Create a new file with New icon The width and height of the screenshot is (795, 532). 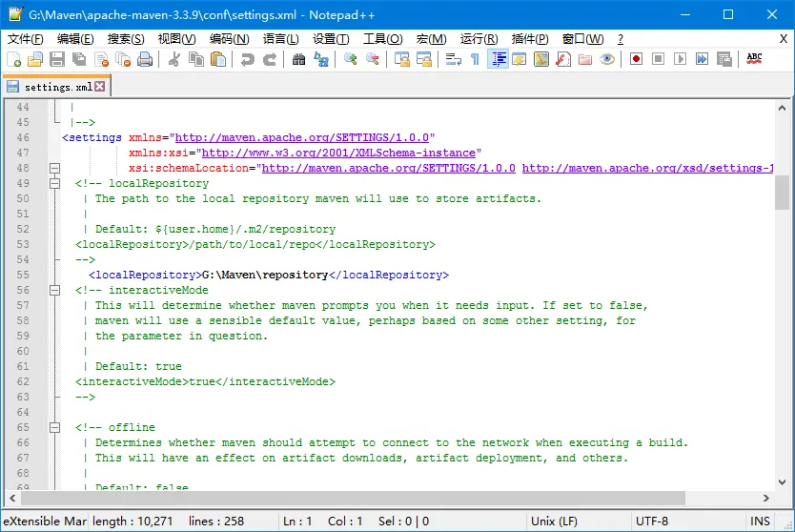click(x=13, y=59)
